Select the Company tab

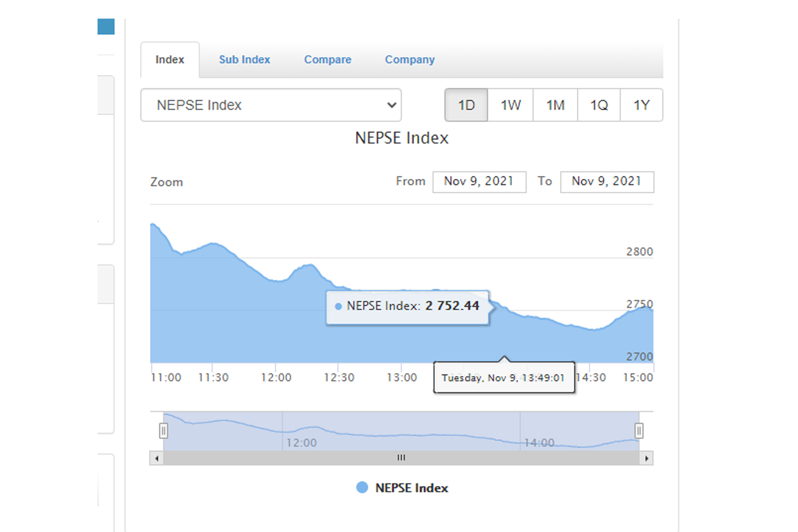pos(409,60)
